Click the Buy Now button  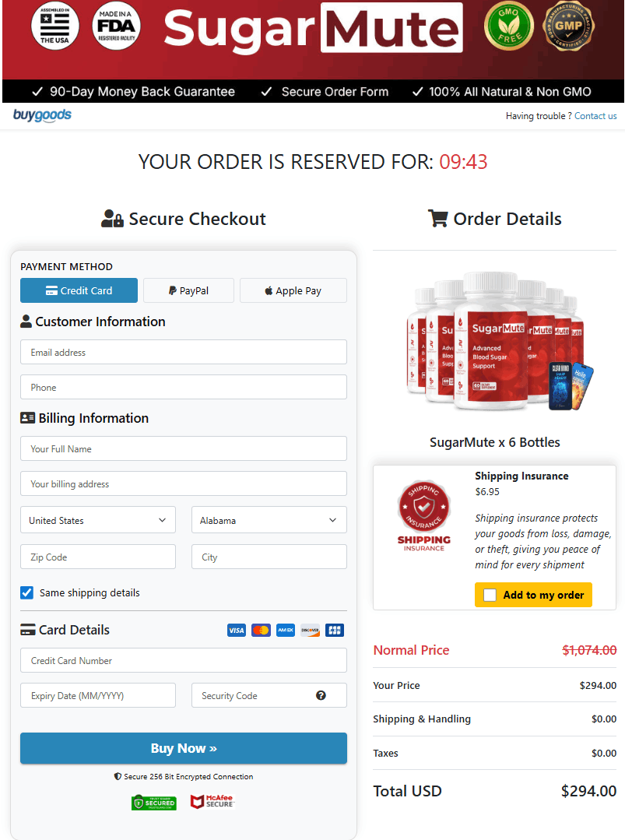pyautogui.click(x=184, y=748)
